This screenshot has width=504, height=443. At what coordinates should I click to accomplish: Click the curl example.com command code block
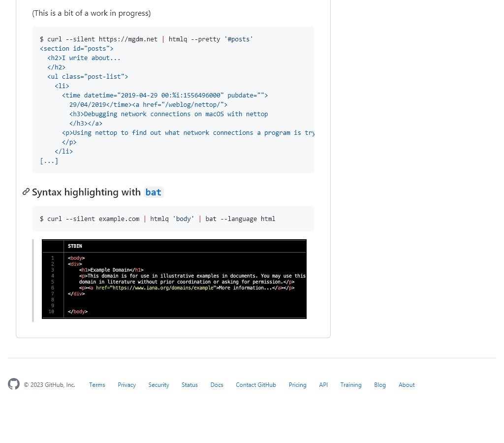[x=173, y=219]
